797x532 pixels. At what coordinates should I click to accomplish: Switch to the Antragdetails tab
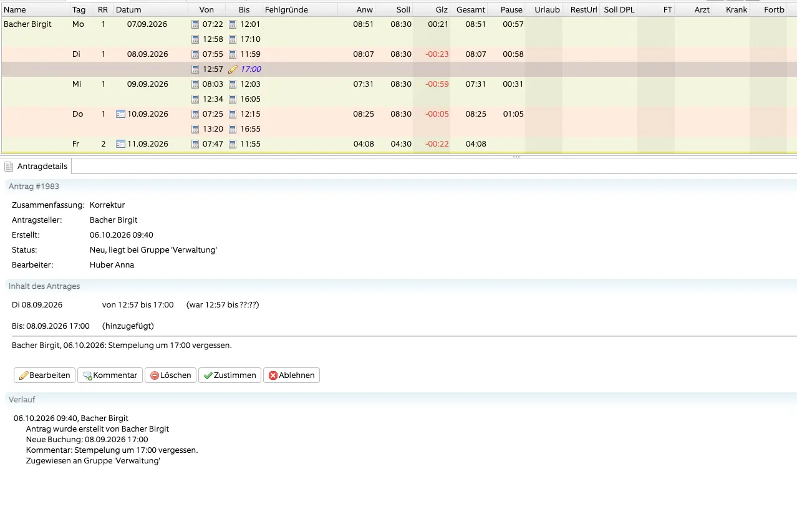[36, 167]
